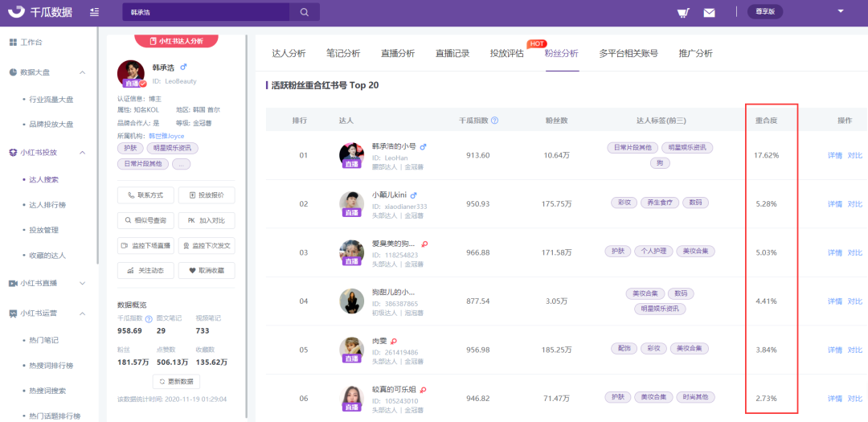This screenshot has width=868, height=422.
Task: Click avatar of 小颠儿kini
Action: (x=351, y=203)
